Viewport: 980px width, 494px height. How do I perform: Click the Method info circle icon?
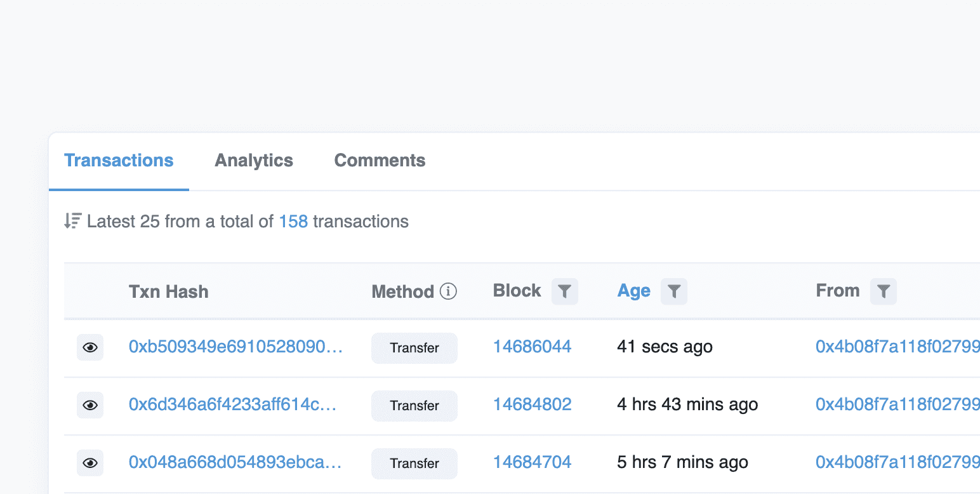[448, 291]
